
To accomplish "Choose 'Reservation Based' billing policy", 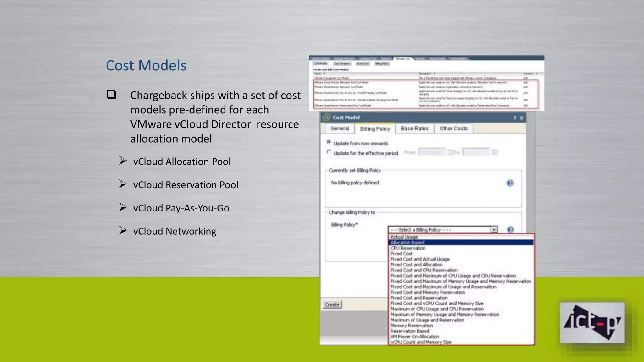I will [x=461, y=331].
